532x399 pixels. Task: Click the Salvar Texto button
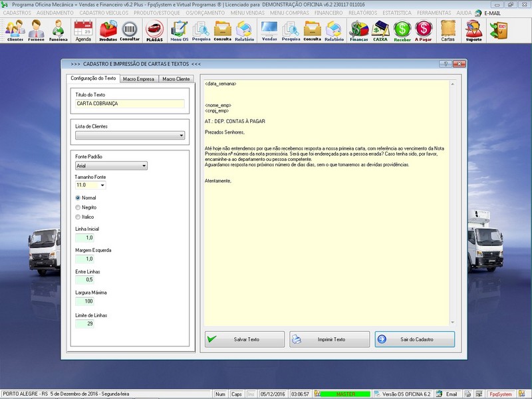245,339
